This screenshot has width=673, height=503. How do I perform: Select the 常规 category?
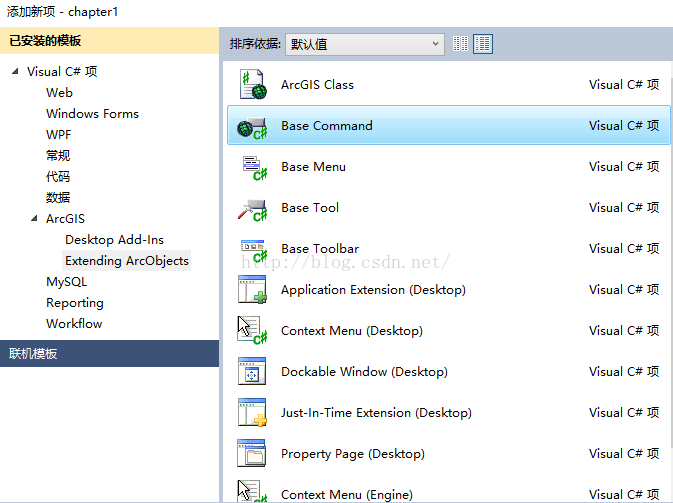(58, 155)
